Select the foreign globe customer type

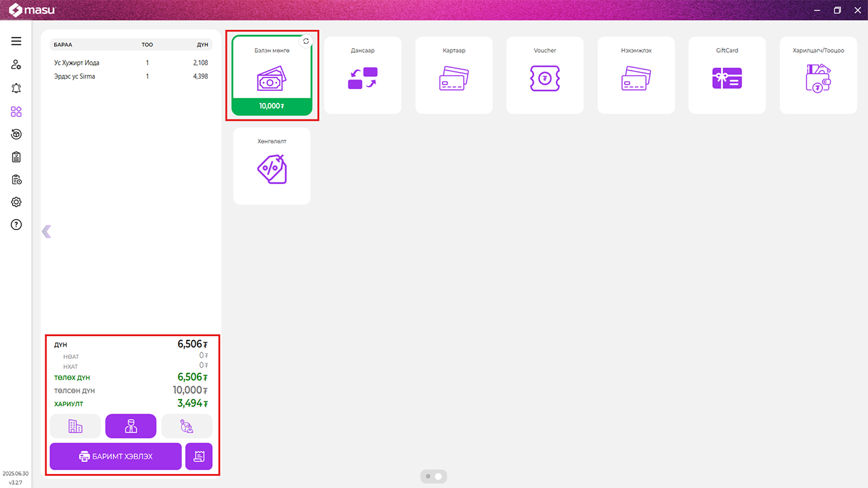coord(187,426)
